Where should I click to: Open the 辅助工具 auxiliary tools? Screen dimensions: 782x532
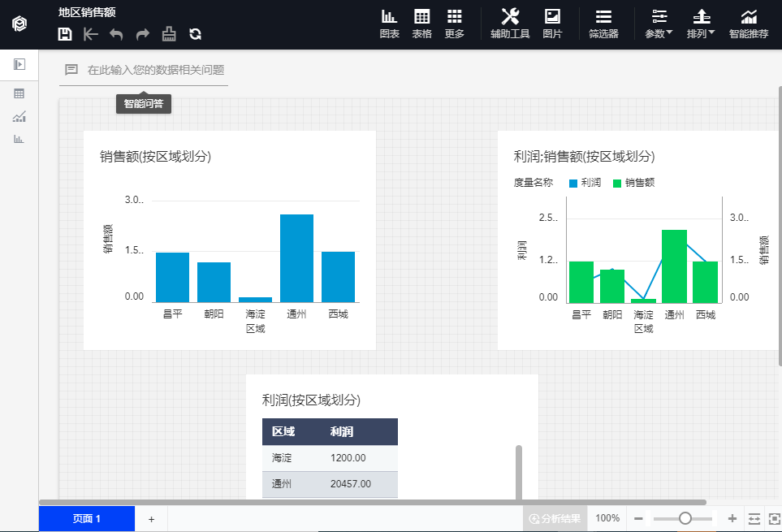pyautogui.click(x=510, y=24)
